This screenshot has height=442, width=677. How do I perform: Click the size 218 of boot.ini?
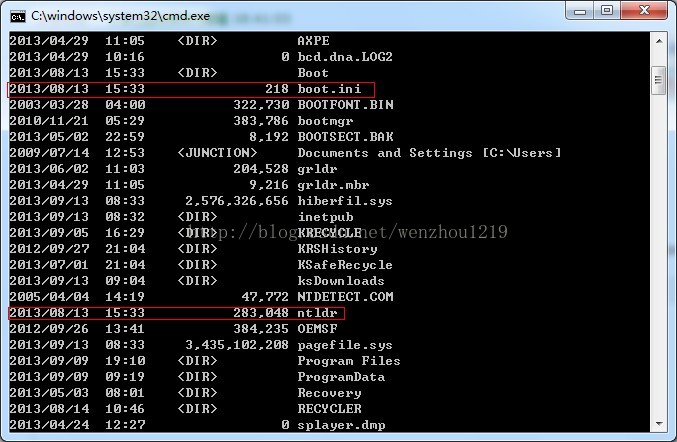click(277, 88)
